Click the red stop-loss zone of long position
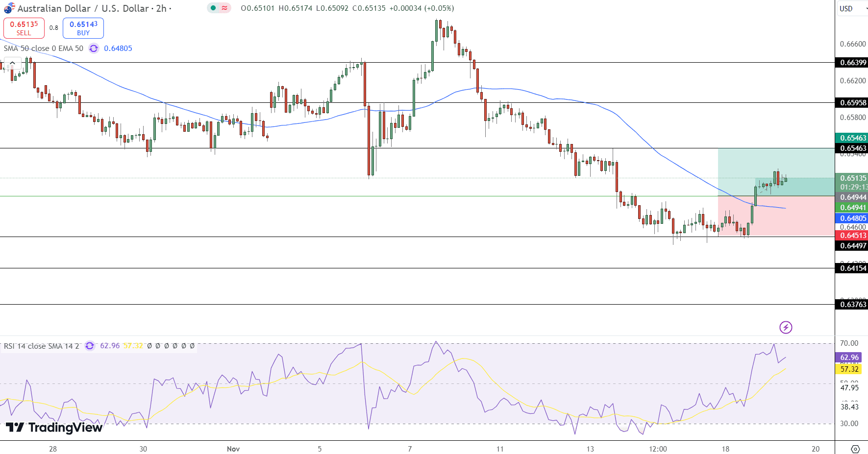Image resolution: width=868 pixels, height=454 pixels. (x=776, y=216)
